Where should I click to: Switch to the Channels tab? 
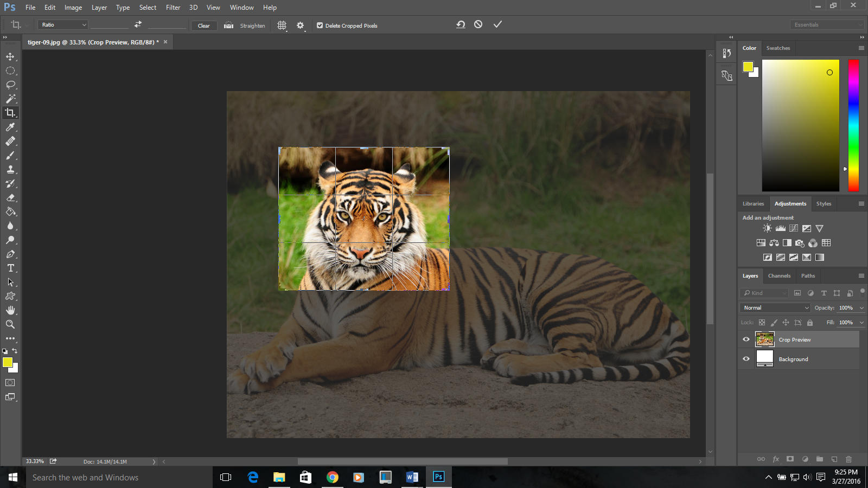click(x=779, y=275)
